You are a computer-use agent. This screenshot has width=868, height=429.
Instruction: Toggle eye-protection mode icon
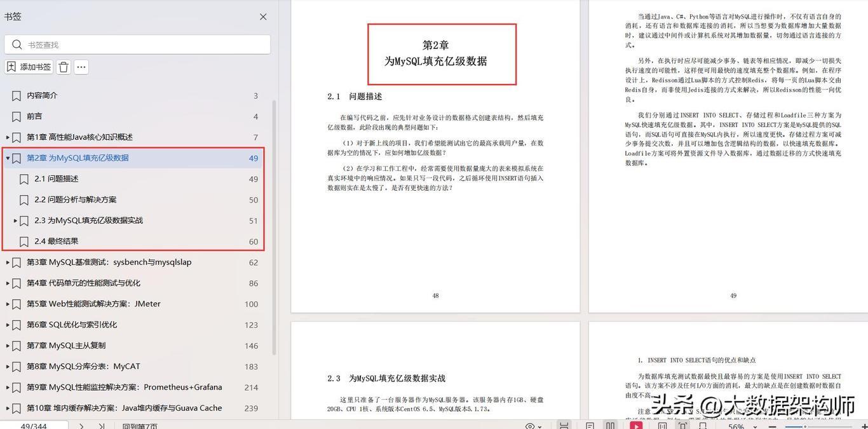coord(530,426)
